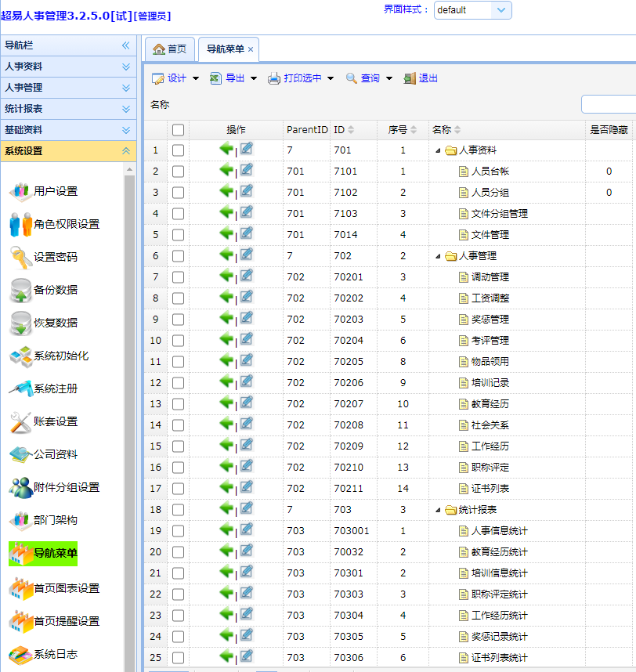
Task: Open 恢复数据 from the sidebar
Action: click(45, 323)
